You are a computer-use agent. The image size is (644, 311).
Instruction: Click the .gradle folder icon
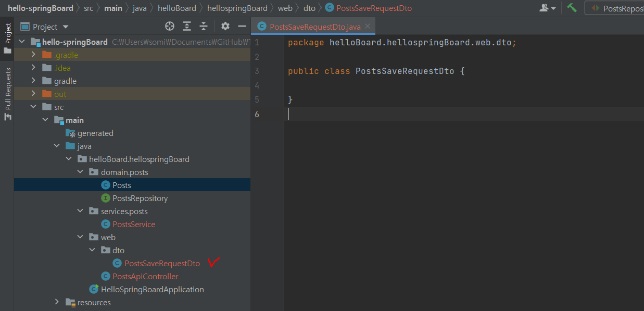click(x=47, y=55)
